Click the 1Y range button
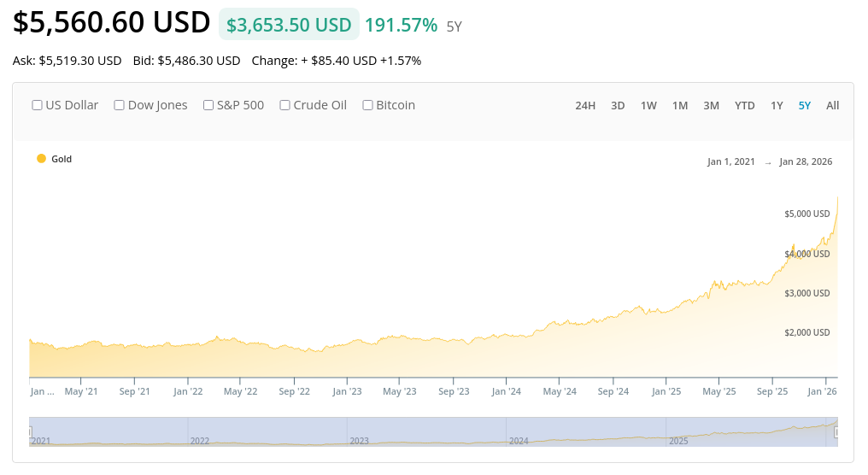The height and width of the screenshot is (475, 868). pyautogui.click(x=777, y=106)
